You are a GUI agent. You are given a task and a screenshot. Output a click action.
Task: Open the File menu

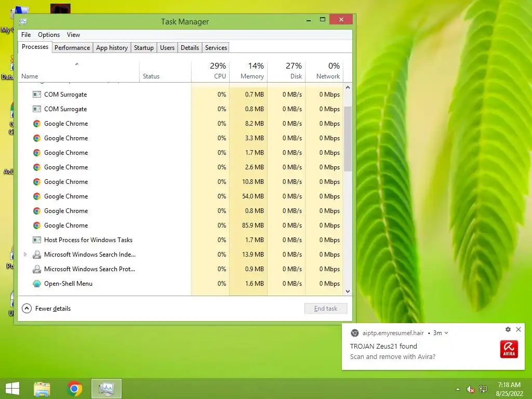pyautogui.click(x=26, y=35)
